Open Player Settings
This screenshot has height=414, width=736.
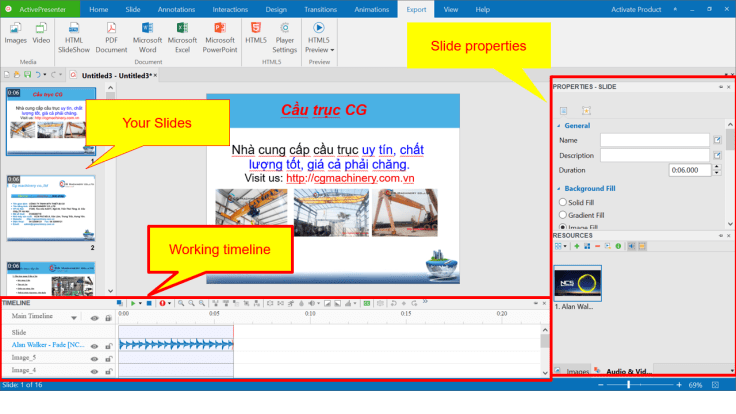tap(284, 38)
